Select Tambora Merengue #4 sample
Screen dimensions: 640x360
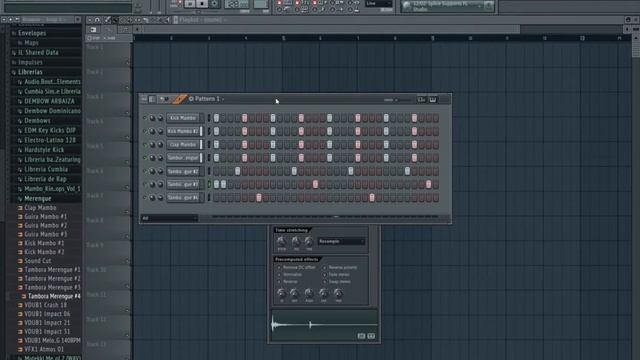point(54,296)
